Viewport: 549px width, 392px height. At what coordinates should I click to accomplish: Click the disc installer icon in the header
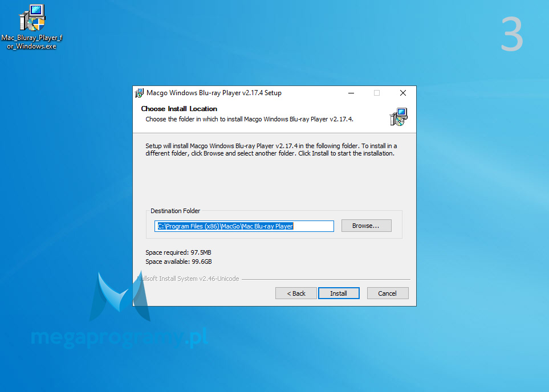pyautogui.click(x=398, y=116)
